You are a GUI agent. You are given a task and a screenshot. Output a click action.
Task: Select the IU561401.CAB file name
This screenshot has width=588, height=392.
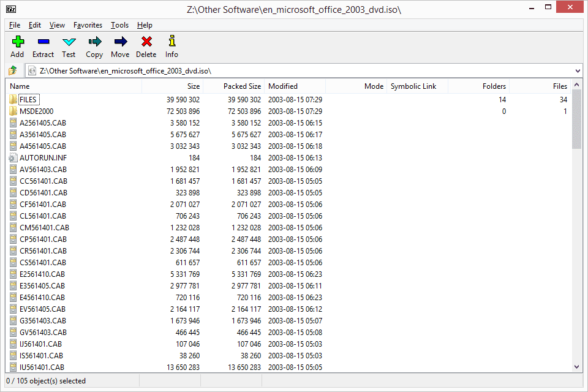tap(42, 367)
